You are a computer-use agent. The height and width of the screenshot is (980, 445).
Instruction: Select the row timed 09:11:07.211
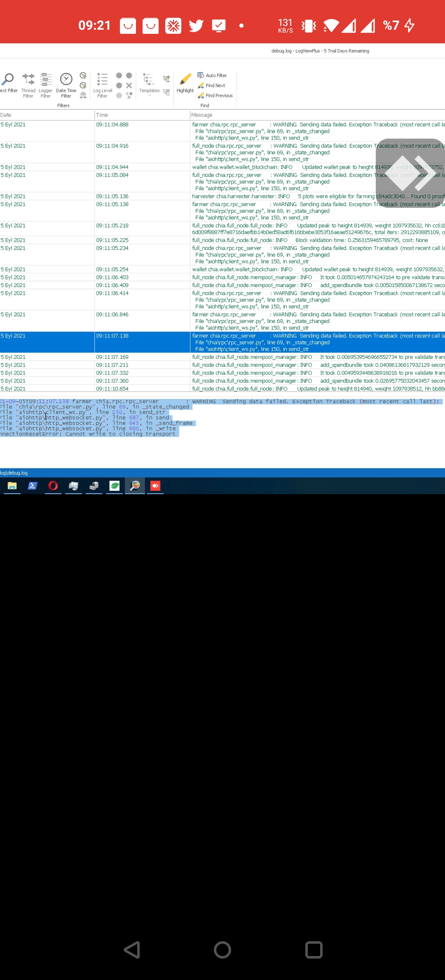click(x=222, y=365)
